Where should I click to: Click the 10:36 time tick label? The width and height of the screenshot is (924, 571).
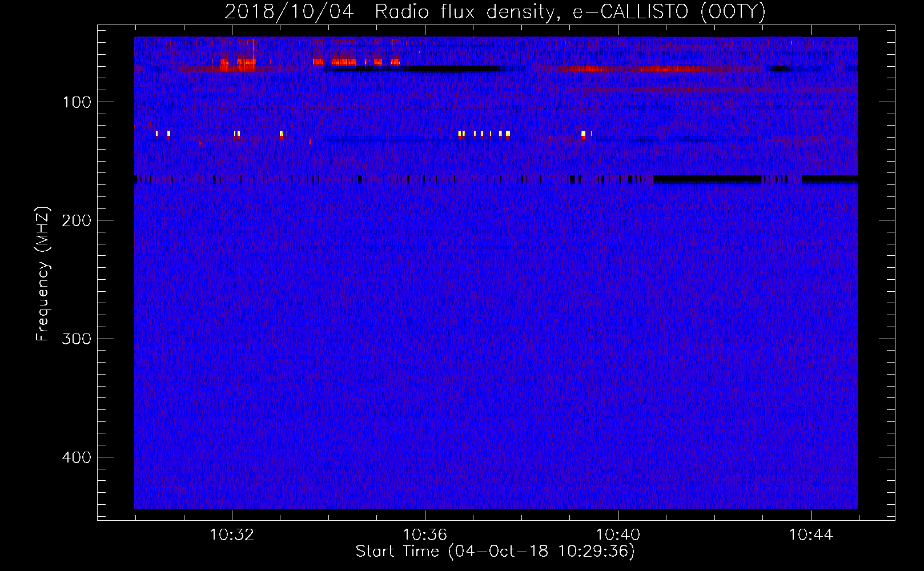(x=425, y=535)
